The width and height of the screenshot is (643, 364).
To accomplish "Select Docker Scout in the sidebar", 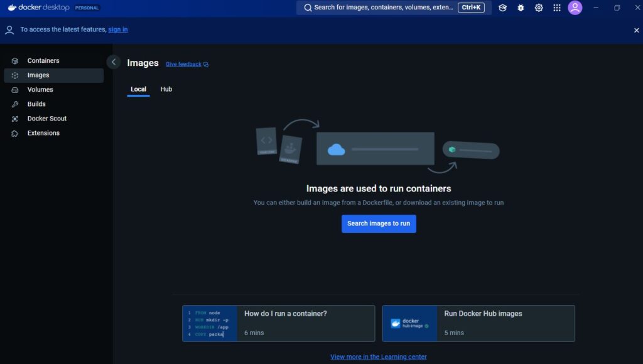I will [x=54, y=119].
